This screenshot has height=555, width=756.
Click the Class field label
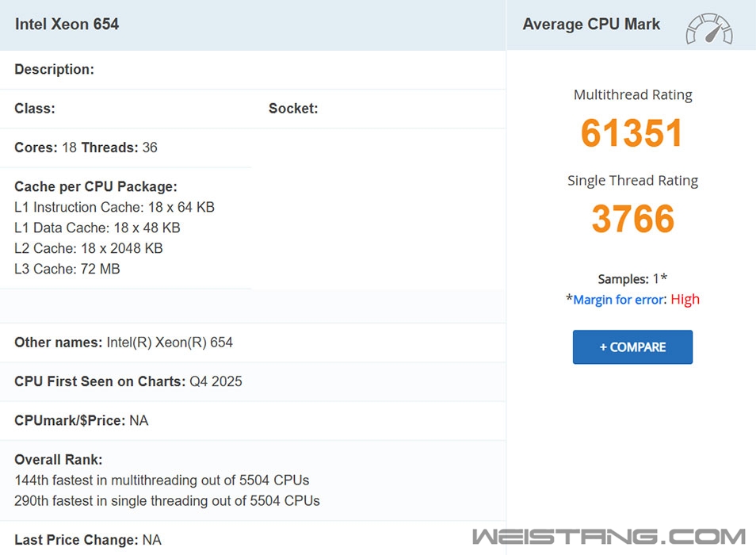(35, 109)
